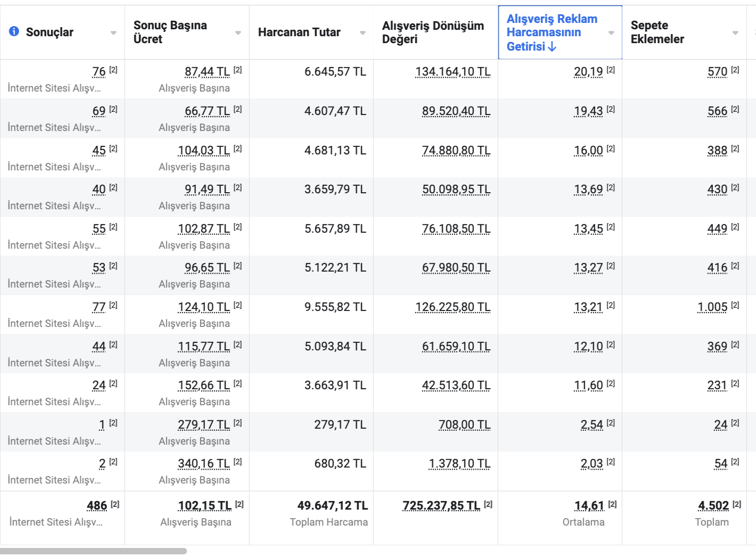756x557 pixels.
Task: Click the 20,19 ROAS value
Action: [588, 72]
